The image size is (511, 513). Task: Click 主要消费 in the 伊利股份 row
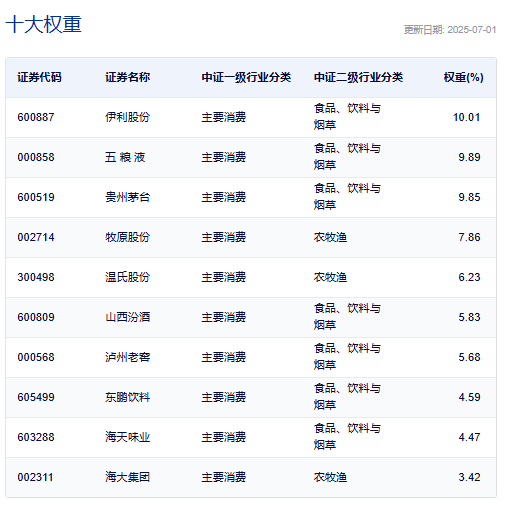pyautogui.click(x=224, y=117)
